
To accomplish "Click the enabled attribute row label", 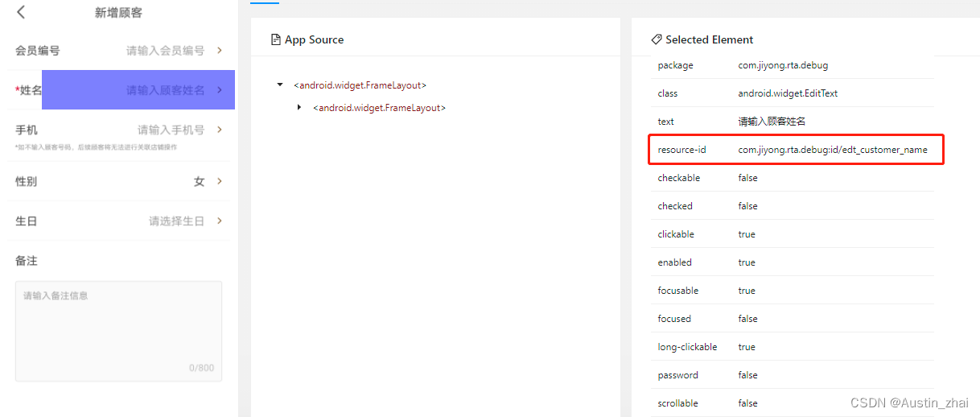I will pos(674,262).
